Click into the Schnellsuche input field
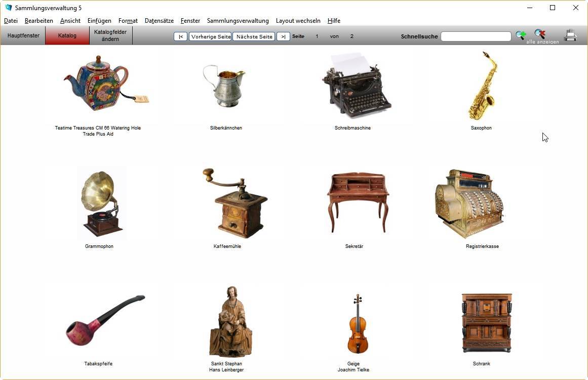Screen dimensions: 588x380 click(476, 36)
